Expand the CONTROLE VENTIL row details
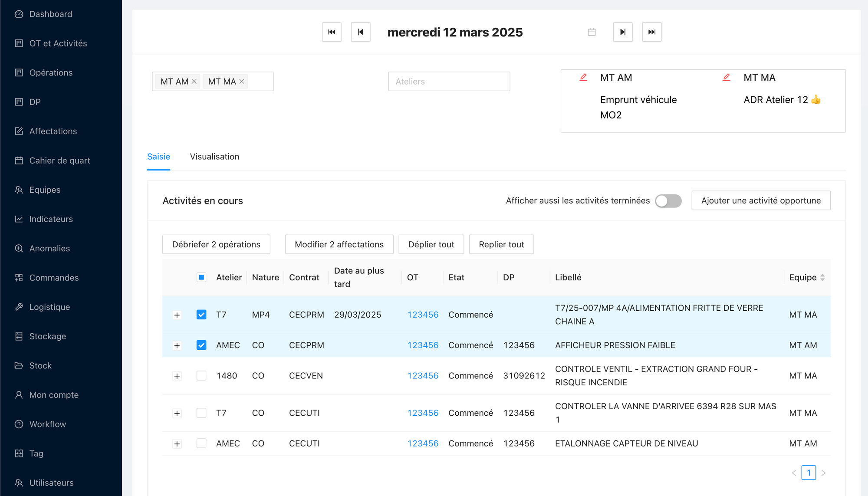Viewport: 868px width, 496px height. 177,376
